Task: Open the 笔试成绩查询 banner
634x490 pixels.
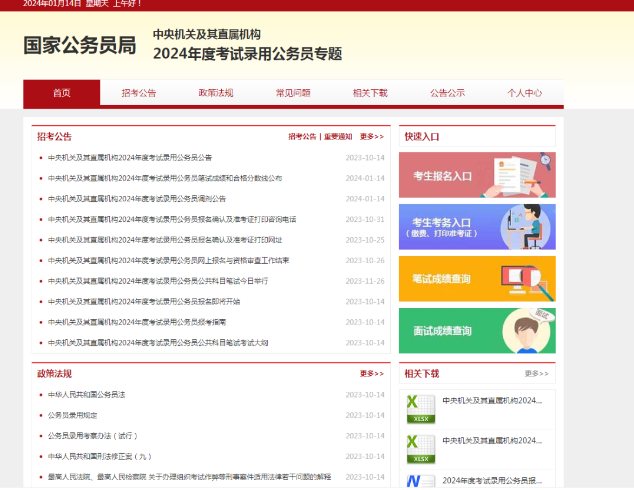Action: [477, 279]
